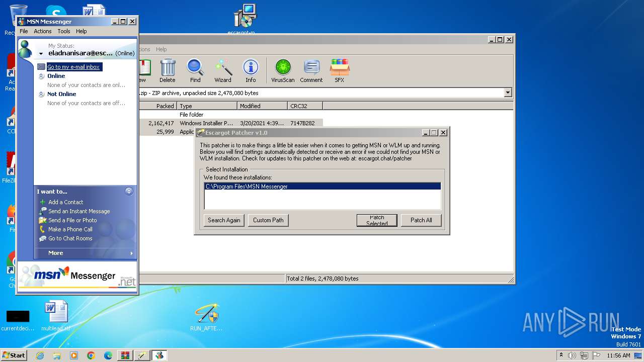Open the WinRAR archive path dropdown
The width and height of the screenshot is (644, 362).
click(508, 93)
